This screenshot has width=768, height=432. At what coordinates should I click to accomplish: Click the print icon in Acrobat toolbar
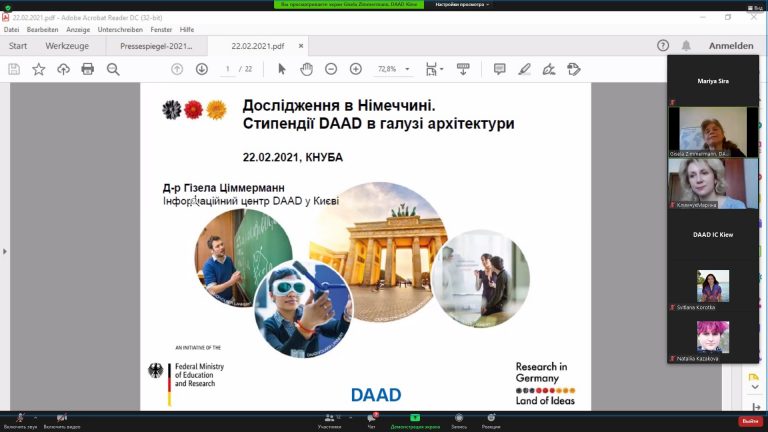[88, 69]
